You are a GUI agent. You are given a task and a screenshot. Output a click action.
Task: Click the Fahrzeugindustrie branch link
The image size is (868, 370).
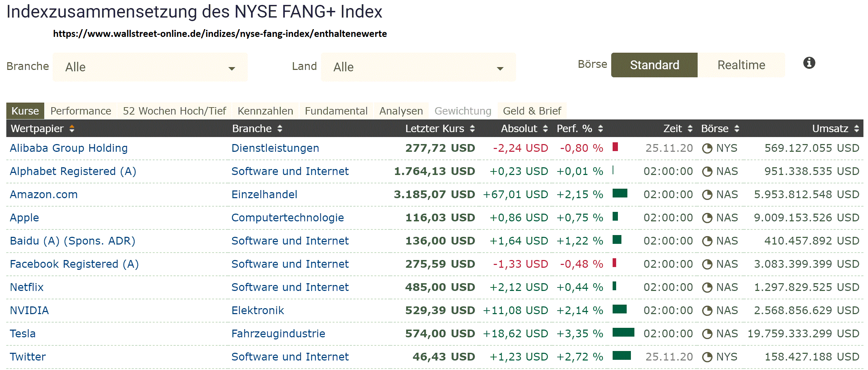coord(278,333)
